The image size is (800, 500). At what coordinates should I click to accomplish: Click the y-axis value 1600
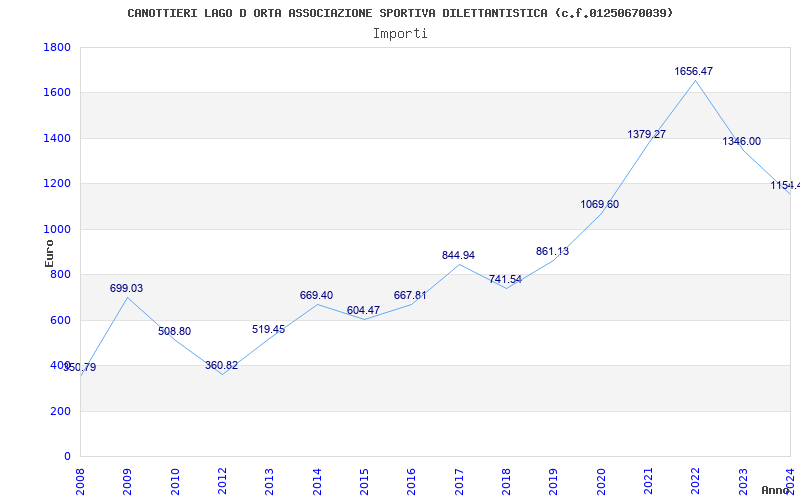point(57,93)
